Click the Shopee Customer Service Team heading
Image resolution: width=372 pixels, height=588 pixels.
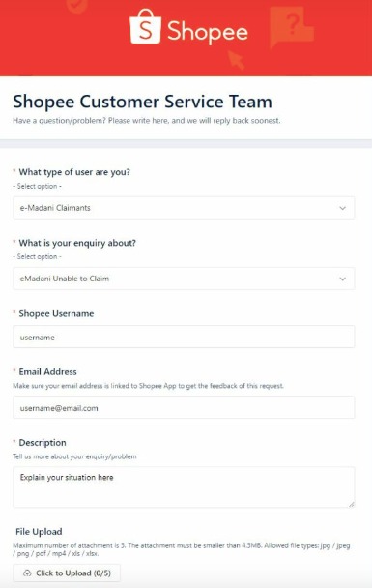tap(142, 102)
